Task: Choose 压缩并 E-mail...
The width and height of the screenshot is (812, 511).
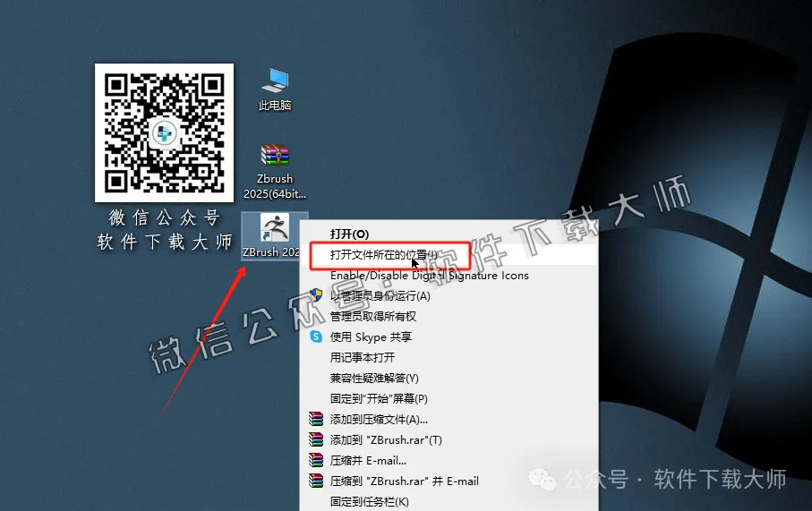Action: click(x=449, y=460)
